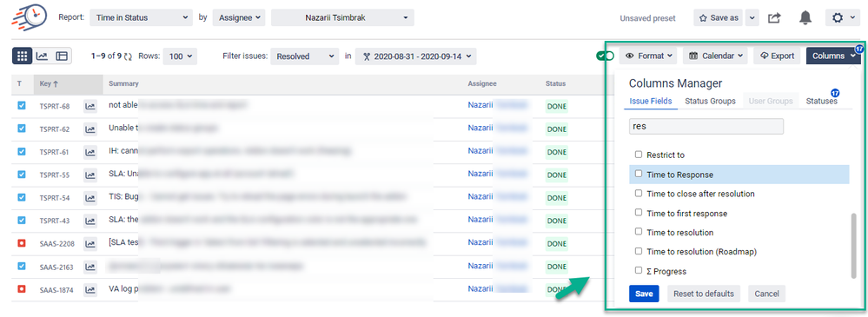Viewport: 868px width, 317px height.
Task: Switch to Statuses tab
Action: pyautogui.click(x=821, y=102)
